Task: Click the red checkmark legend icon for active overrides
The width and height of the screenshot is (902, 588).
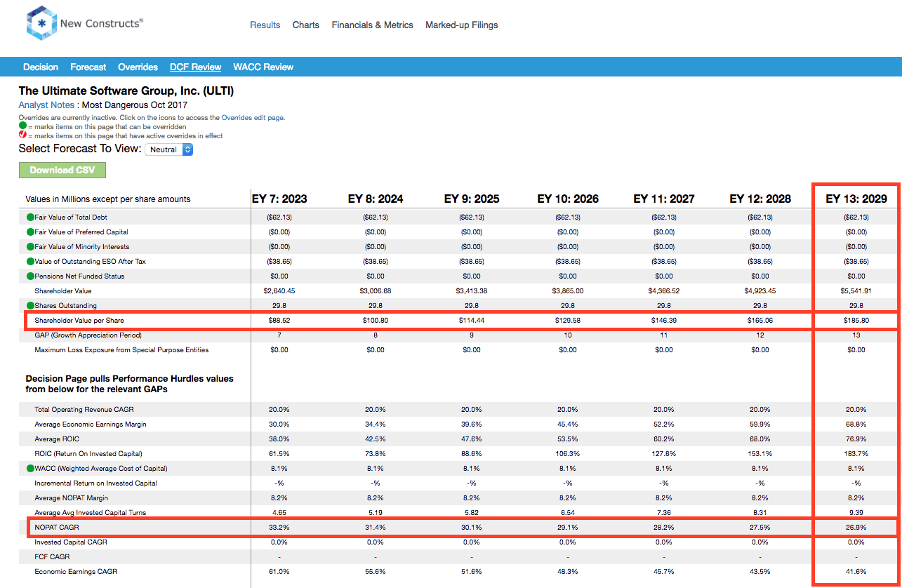Action: (x=22, y=135)
